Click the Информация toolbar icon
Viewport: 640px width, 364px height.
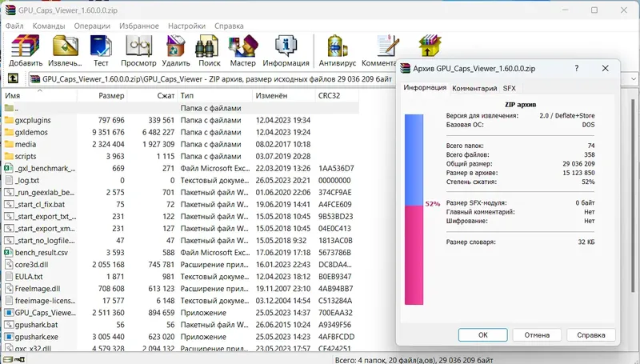[286, 46]
